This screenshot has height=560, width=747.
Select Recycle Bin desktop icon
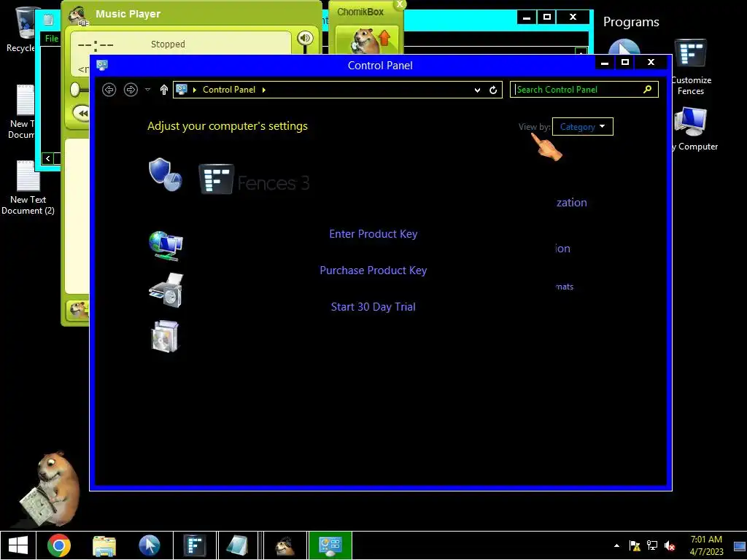(21, 29)
